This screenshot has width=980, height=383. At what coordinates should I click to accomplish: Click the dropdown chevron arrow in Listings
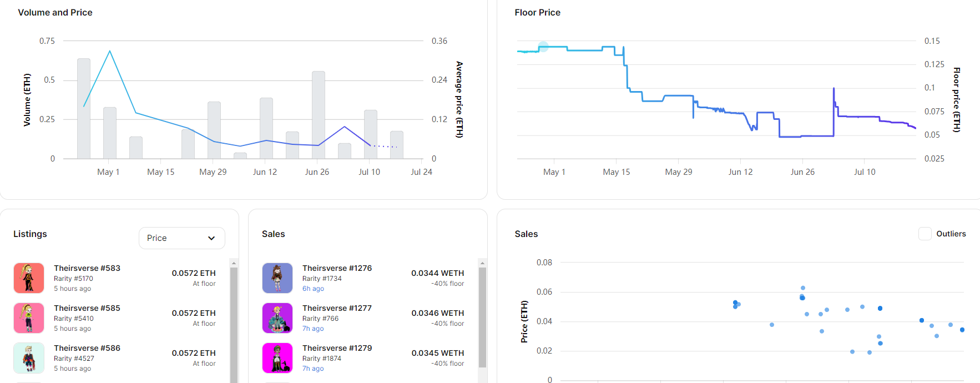coord(211,238)
